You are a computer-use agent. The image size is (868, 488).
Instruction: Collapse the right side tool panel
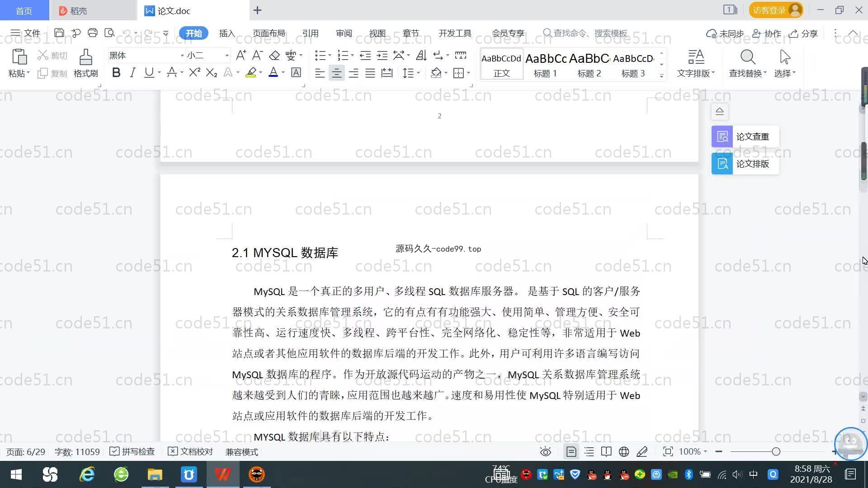click(x=720, y=111)
